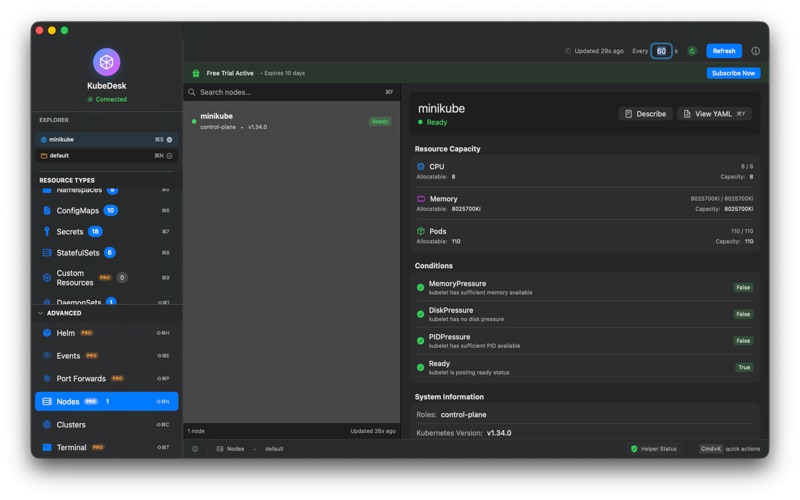Screen dimensions: 800x500
Task: Click the Terminal icon in sidebar
Action: point(47,447)
